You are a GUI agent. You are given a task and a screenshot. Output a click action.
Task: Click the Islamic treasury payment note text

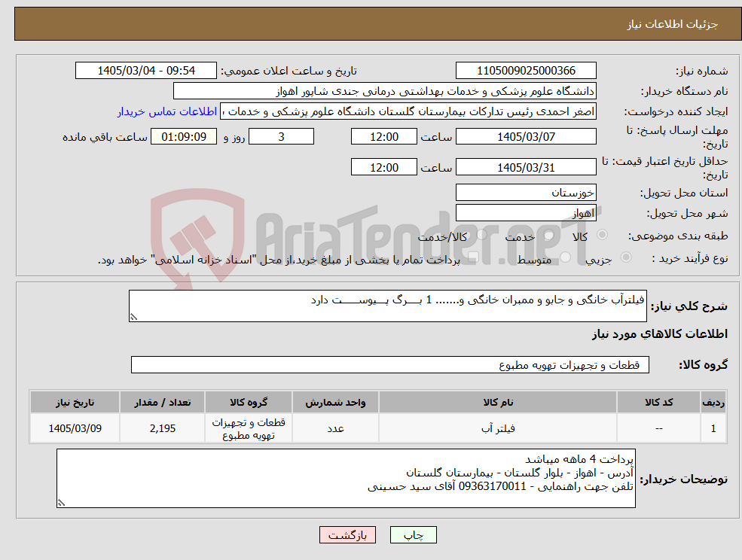(x=279, y=260)
